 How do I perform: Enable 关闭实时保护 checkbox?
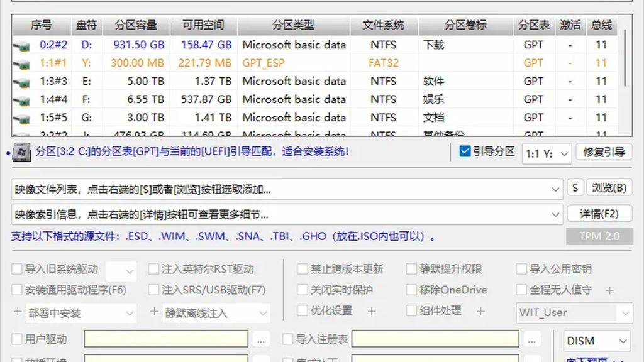click(x=303, y=290)
